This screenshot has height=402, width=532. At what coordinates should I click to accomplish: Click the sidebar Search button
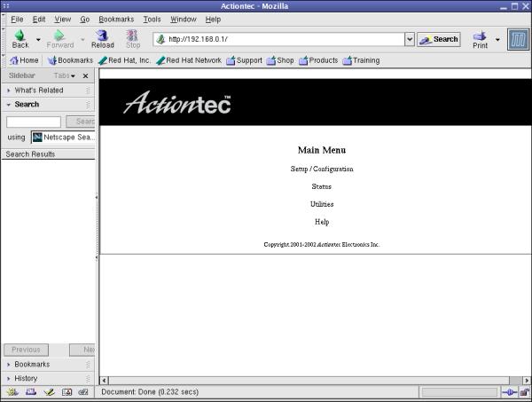point(81,122)
